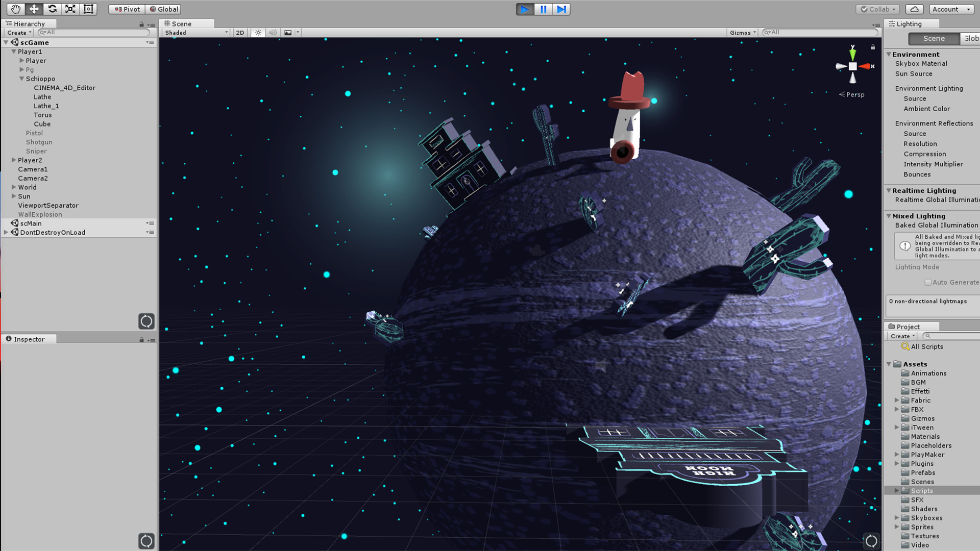Image resolution: width=980 pixels, height=551 pixels.
Task: Select the Hand tool
Action: point(15,9)
